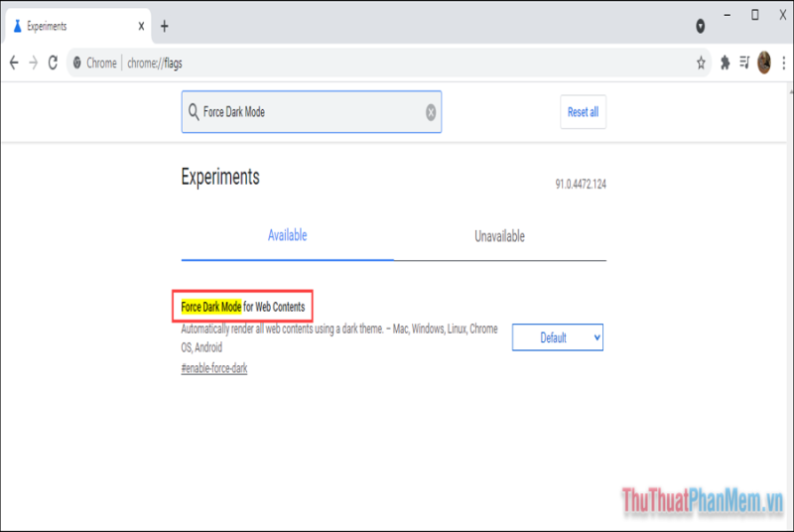Clear the flags search field
794x532 pixels.
431,112
